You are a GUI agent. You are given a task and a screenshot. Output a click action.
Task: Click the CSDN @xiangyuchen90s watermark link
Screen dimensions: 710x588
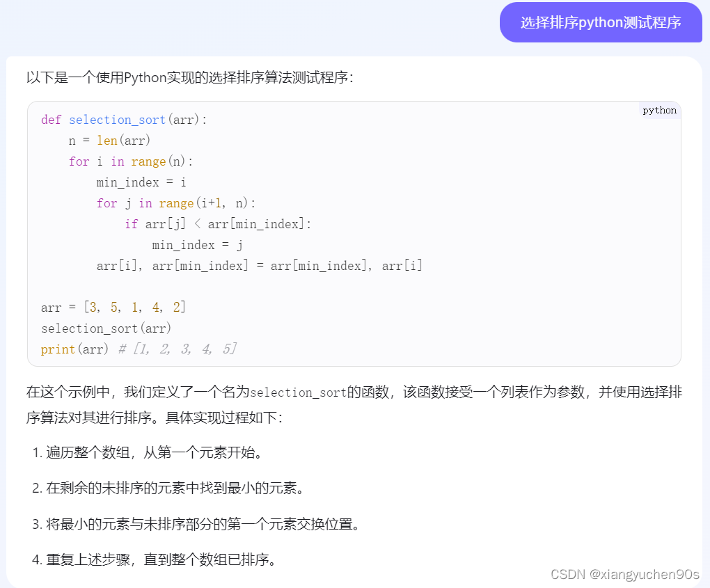624,575
